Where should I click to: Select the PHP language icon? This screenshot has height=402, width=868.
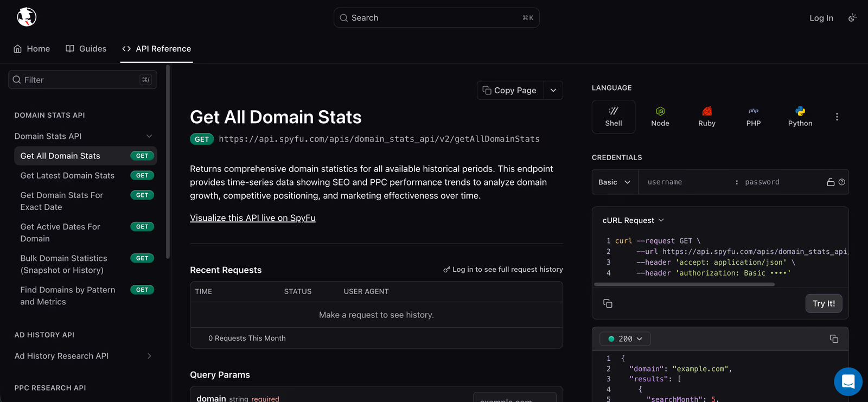point(754,117)
